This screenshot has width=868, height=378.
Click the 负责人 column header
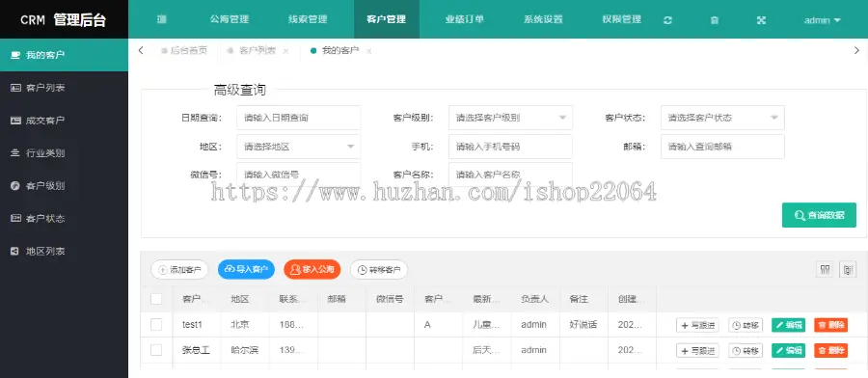click(x=535, y=300)
